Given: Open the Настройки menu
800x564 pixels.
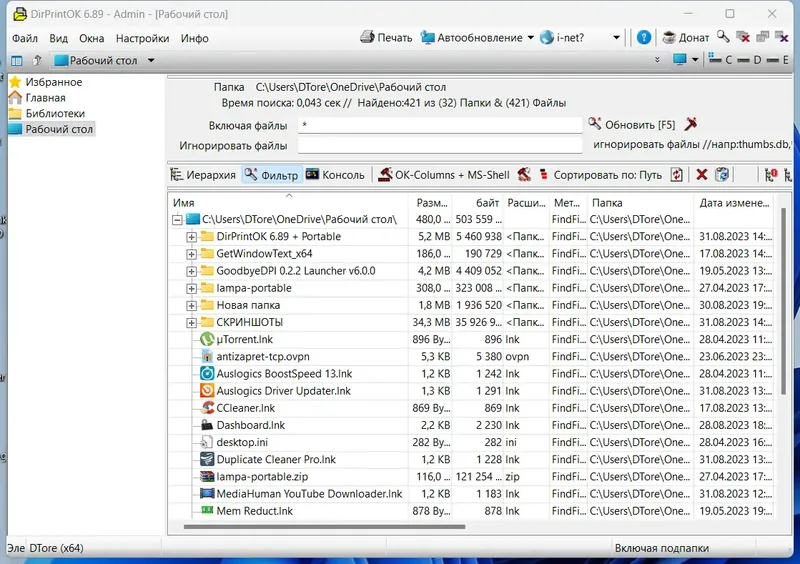Looking at the screenshot, I should [x=142, y=38].
